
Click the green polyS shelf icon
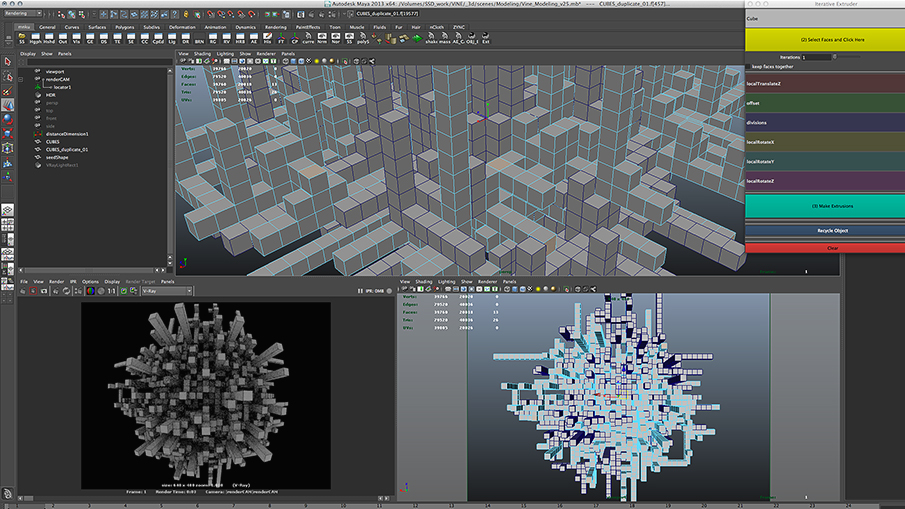363,39
